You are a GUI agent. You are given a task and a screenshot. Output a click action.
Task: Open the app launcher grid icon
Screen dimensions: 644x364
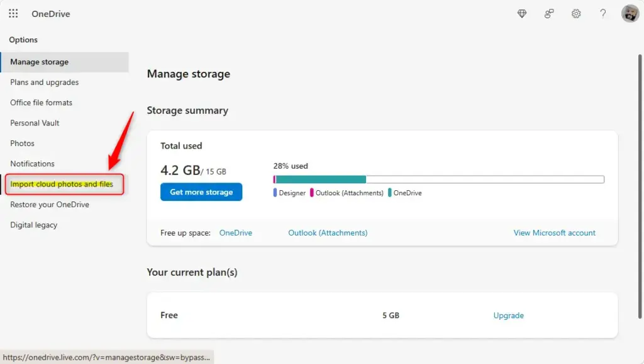(x=13, y=14)
